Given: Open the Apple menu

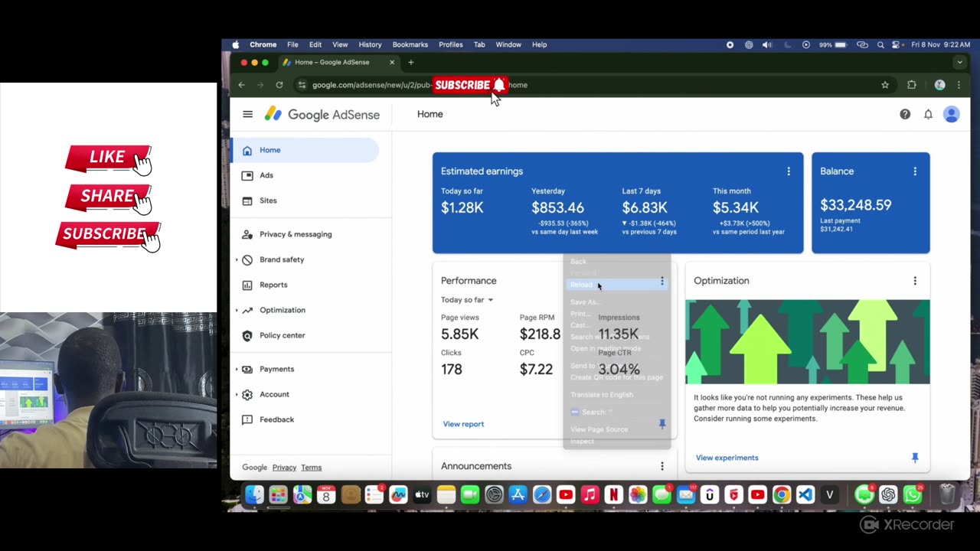Looking at the screenshot, I should point(236,44).
